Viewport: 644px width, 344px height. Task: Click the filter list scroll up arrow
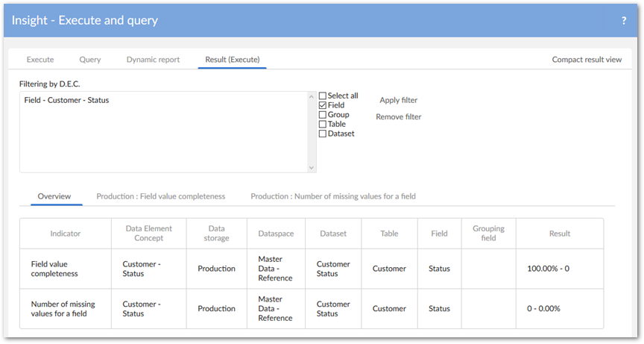click(312, 96)
